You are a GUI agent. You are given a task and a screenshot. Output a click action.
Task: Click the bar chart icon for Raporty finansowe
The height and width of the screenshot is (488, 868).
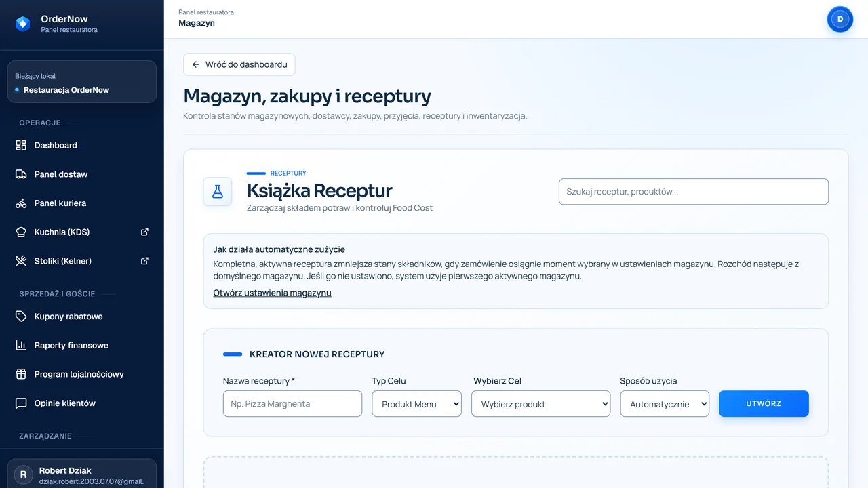(21, 346)
